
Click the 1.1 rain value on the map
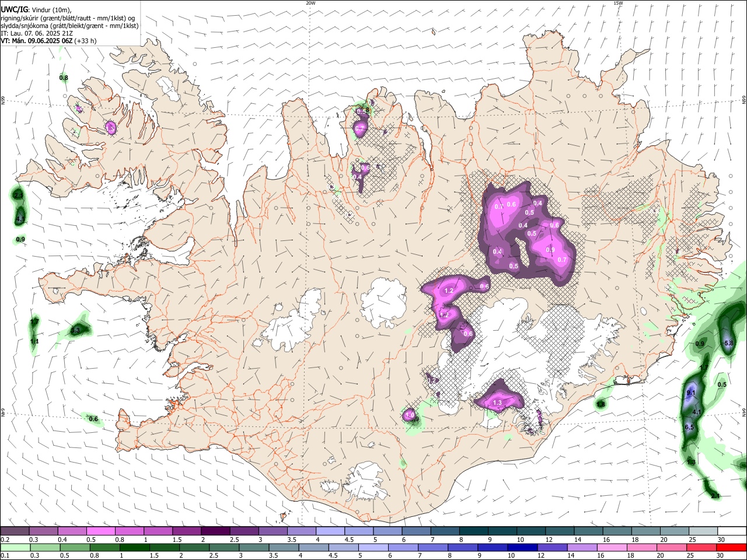(x=34, y=341)
